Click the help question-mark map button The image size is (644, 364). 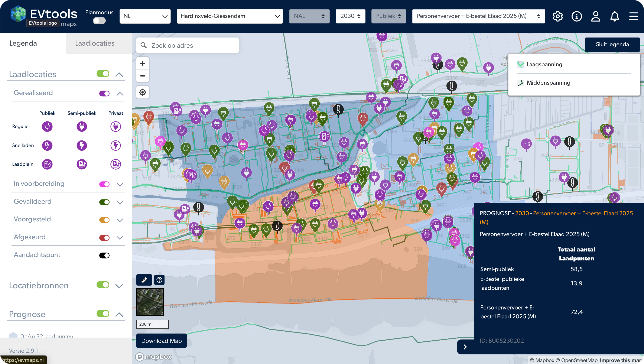click(x=159, y=280)
